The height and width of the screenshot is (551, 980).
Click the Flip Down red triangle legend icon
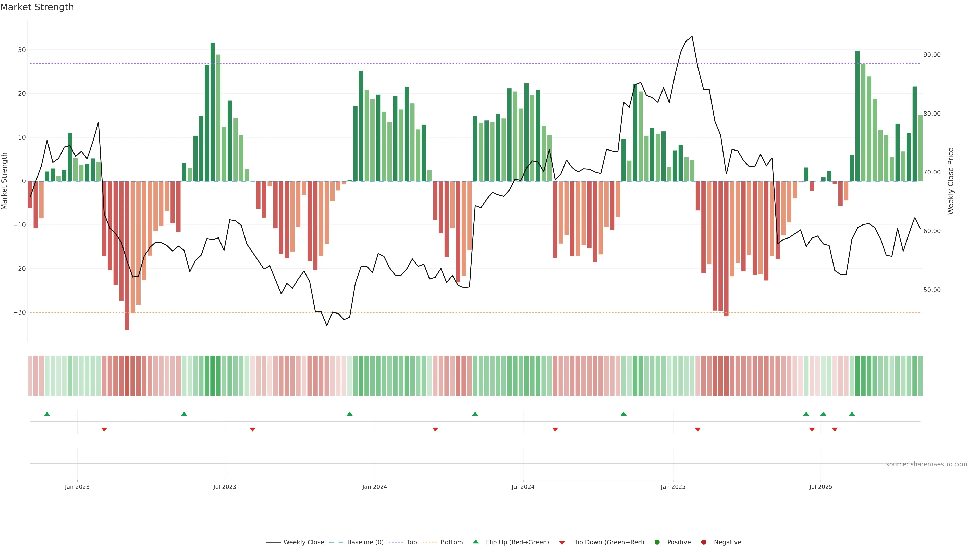562,543
